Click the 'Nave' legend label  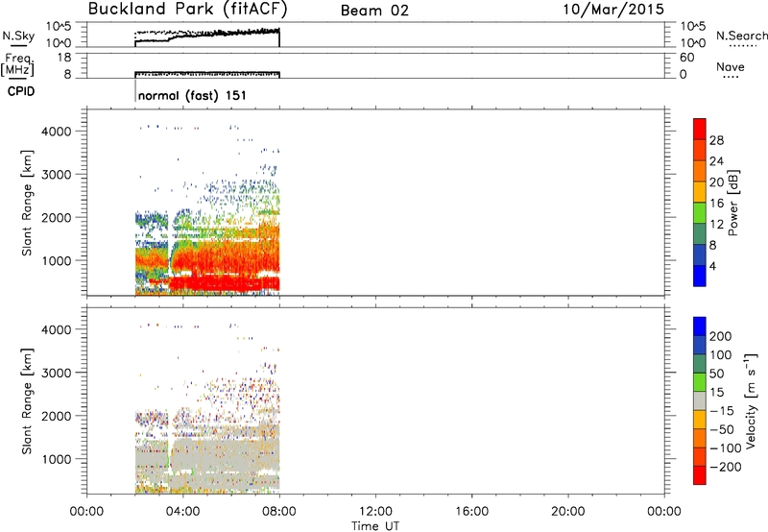pos(731,66)
